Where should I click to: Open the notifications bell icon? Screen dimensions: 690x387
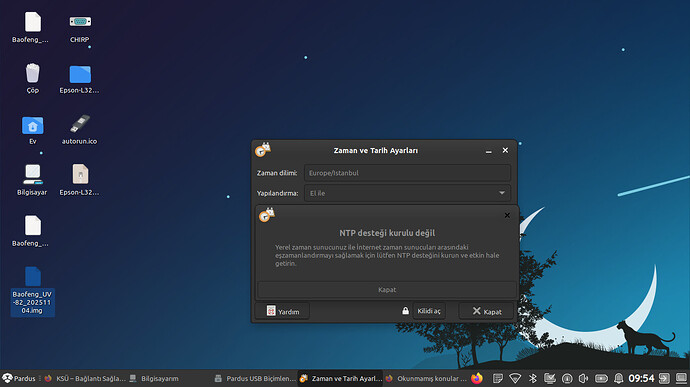pyautogui.click(x=618, y=378)
